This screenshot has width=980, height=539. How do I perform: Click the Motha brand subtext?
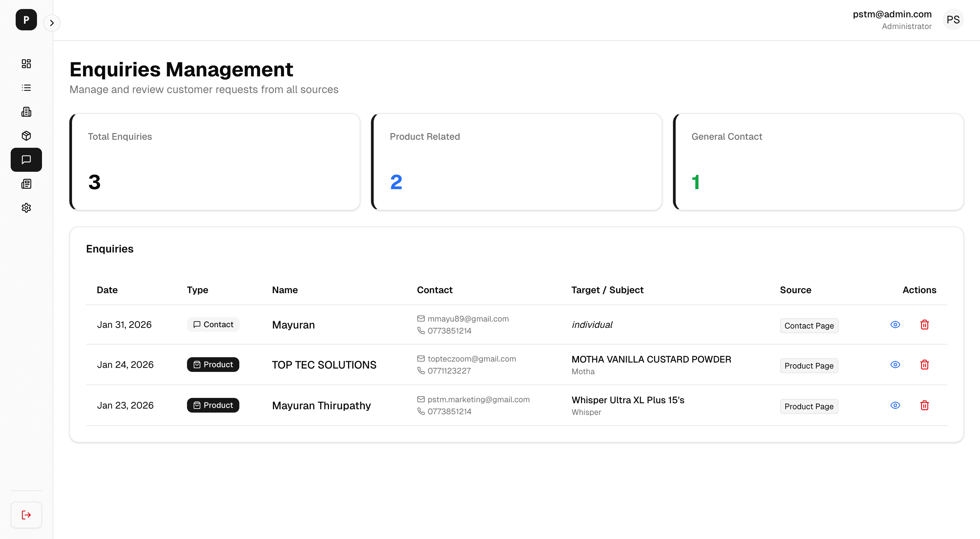point(583,372)
